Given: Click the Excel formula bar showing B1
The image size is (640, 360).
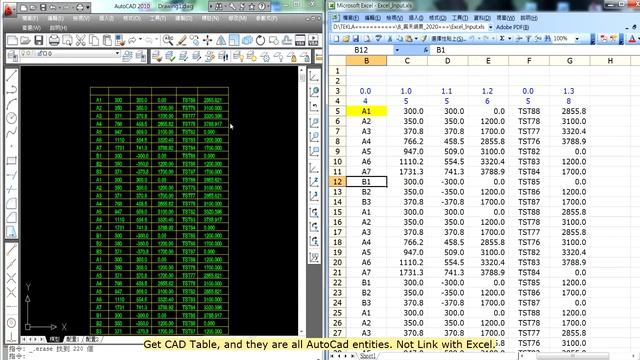Looking at the screenshot, I should pyautogui.click(x=535, y=50).
